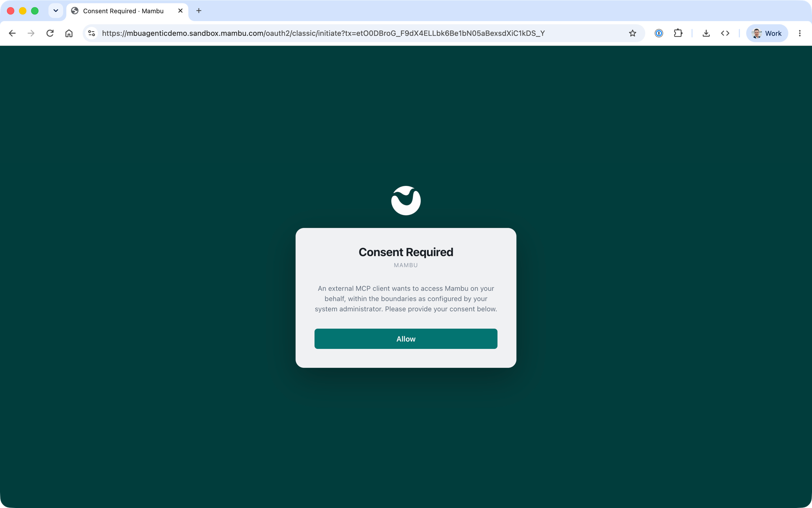The width and height of the screenshot is (812, 508).
Task: Show browser downloads
Action: [706, 33]
